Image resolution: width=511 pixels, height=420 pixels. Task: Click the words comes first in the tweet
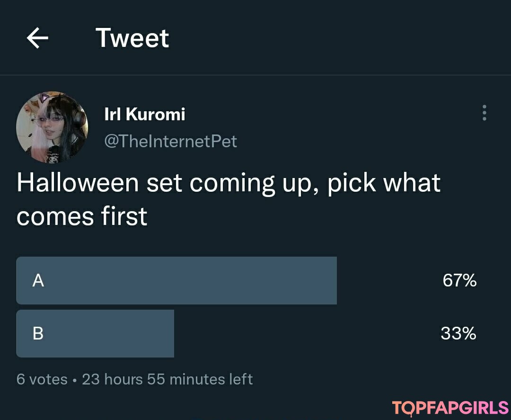click(x=82, y=216)
